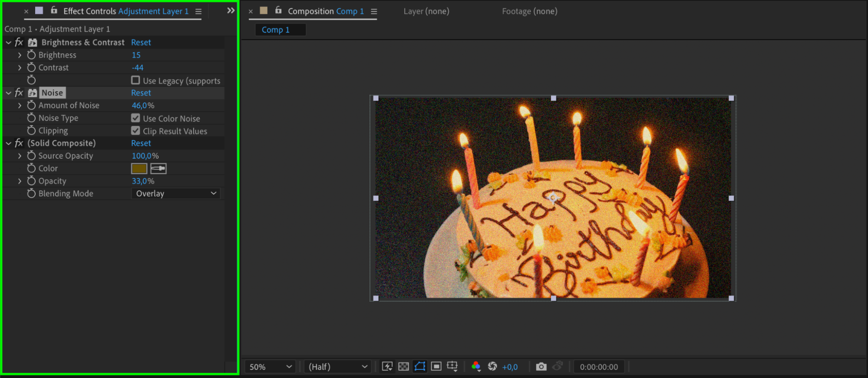868x378 pixels.
Task: Click the Brightness stopwatch icon
Action: [x=31, y=55]
